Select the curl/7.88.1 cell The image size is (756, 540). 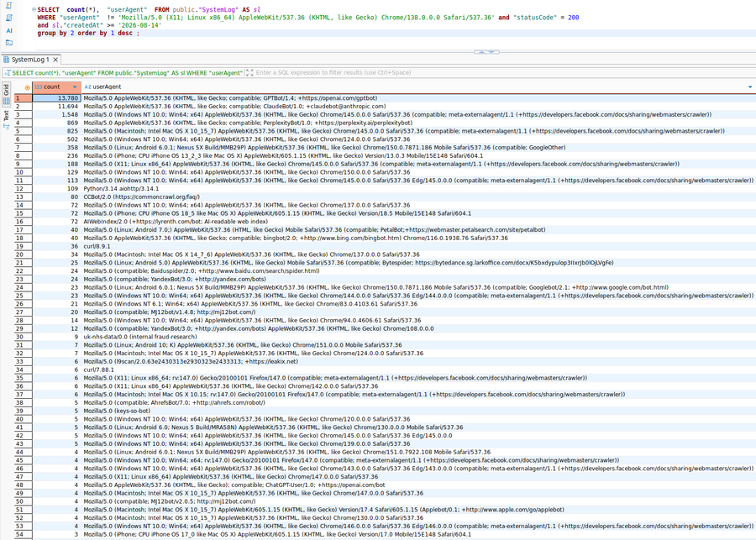[x=418, y=370]
